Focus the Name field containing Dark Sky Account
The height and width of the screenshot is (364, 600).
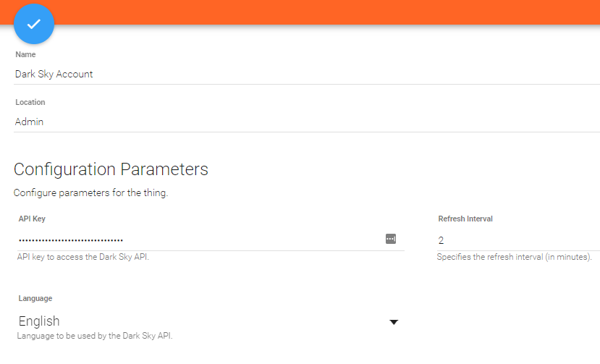290,74
